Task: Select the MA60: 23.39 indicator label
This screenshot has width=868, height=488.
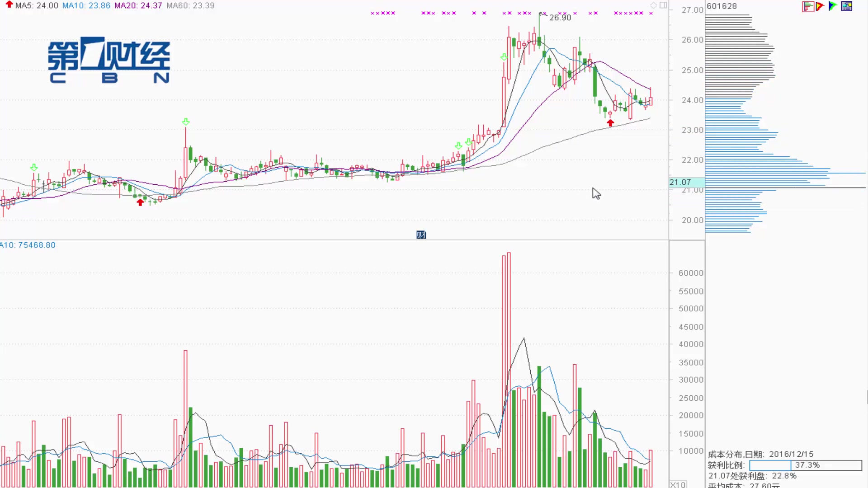Action: (190, 5)
